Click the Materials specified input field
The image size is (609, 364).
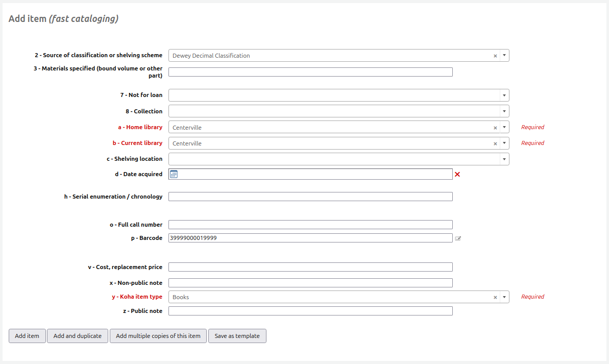point(310,71)
